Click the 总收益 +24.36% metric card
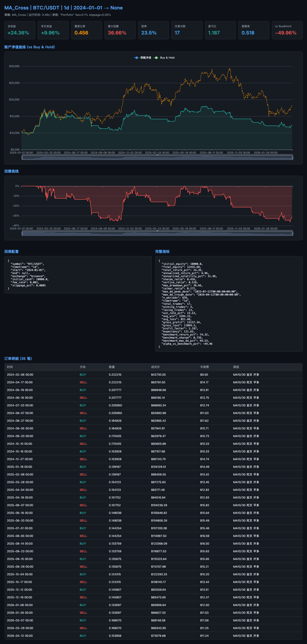This screenshot has height=644, width=307. coord(20,30)
